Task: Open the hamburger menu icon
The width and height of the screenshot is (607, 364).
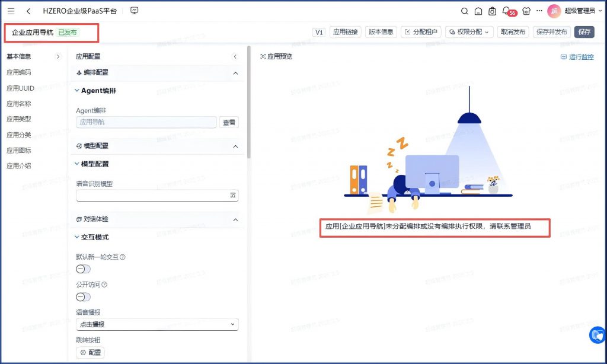Action: tap(11, 11)
